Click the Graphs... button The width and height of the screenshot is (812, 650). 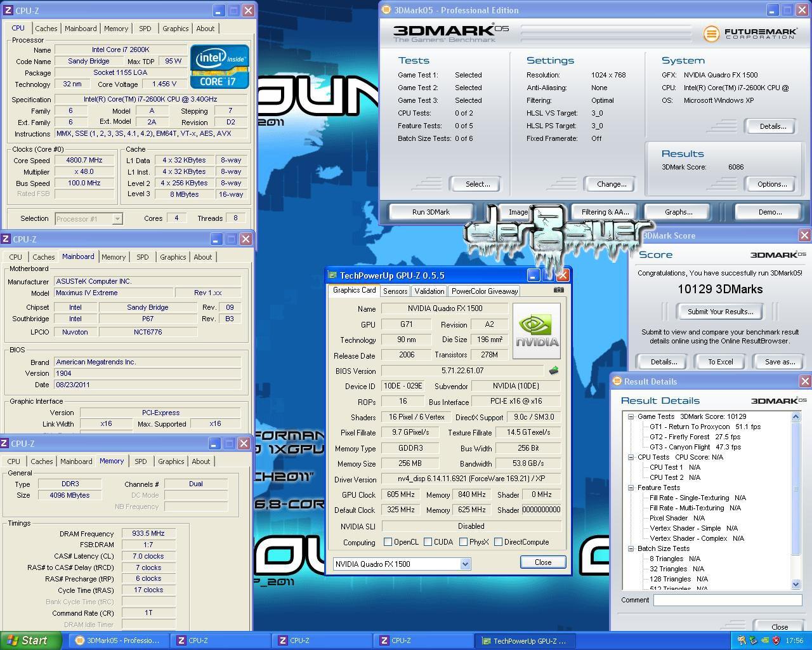pos(678,212)
